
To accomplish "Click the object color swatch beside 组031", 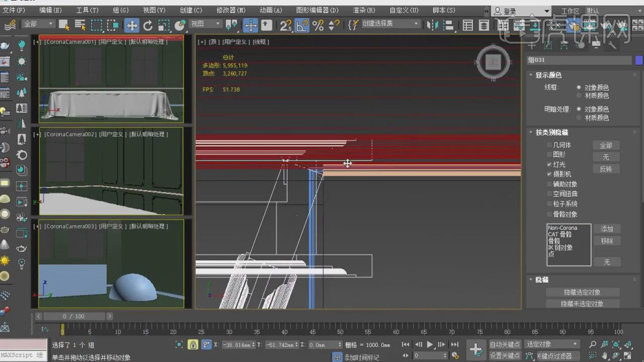I will click(639, 60).
